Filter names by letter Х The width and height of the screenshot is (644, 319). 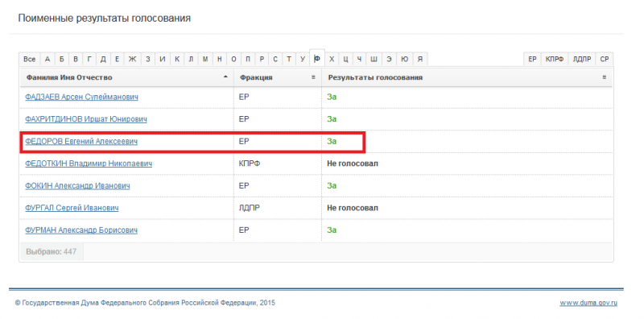pyautogui.click(x=332, y=59)
